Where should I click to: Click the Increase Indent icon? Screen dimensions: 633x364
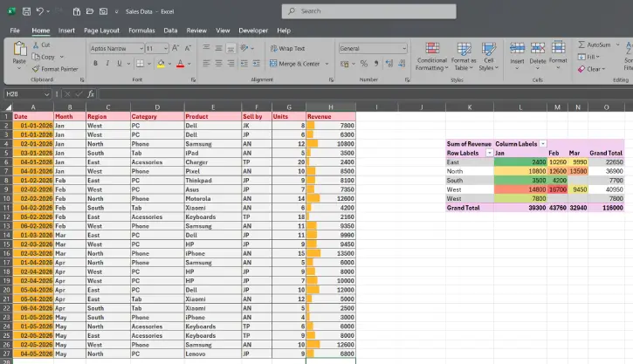[x=257, y=64]
